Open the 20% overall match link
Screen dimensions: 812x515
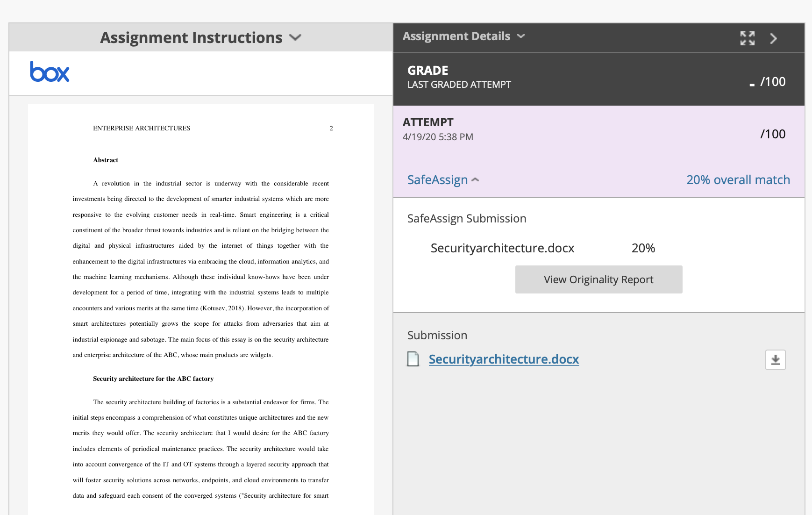(x=738, y=180)
